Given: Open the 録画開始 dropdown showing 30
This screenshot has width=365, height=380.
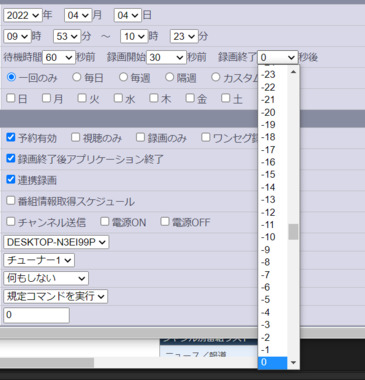Looking at the screenshot, I should click(166, 57).
